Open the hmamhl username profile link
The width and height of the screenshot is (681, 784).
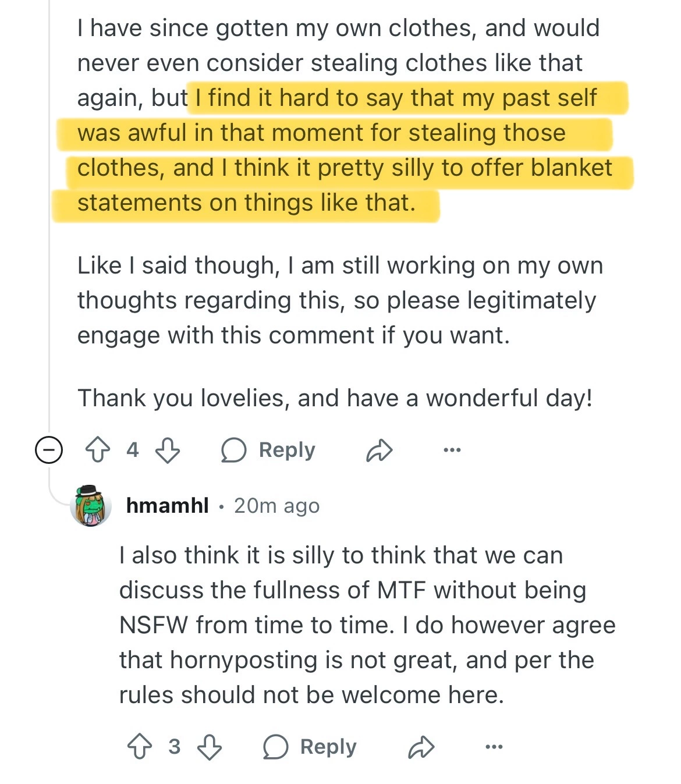click(167, 506)
